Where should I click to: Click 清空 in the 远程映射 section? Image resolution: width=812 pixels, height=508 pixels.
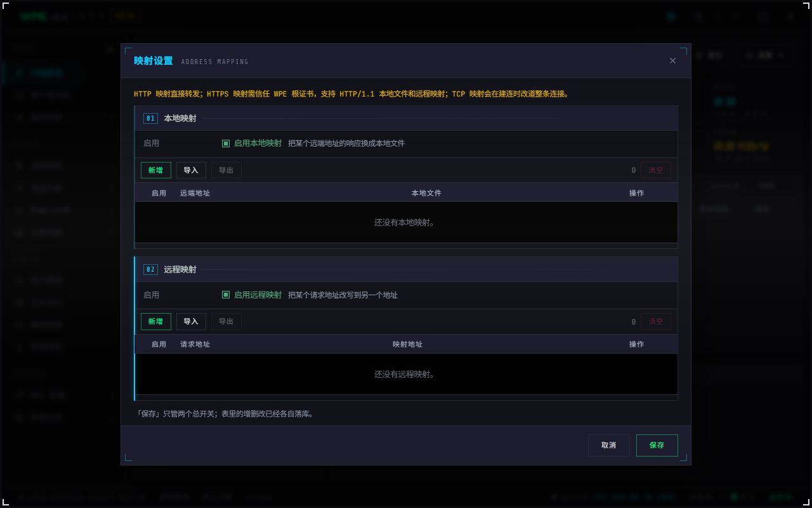(656, 321)
